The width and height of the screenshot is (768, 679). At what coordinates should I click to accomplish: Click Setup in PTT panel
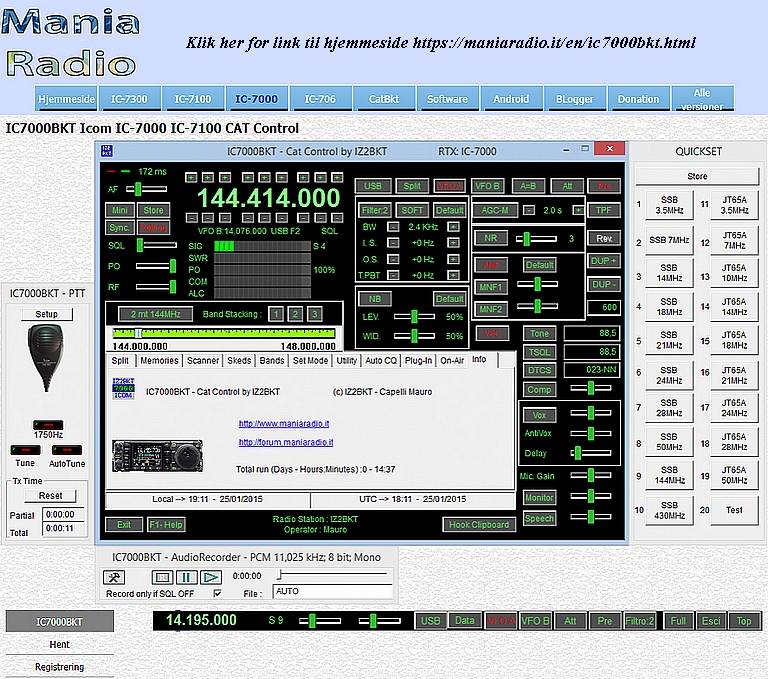47,314
